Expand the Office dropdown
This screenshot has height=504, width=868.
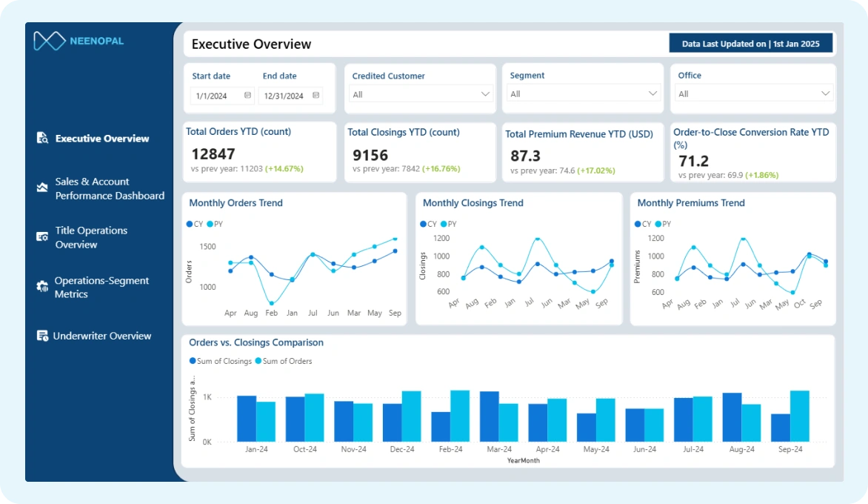tap(754, 93)
